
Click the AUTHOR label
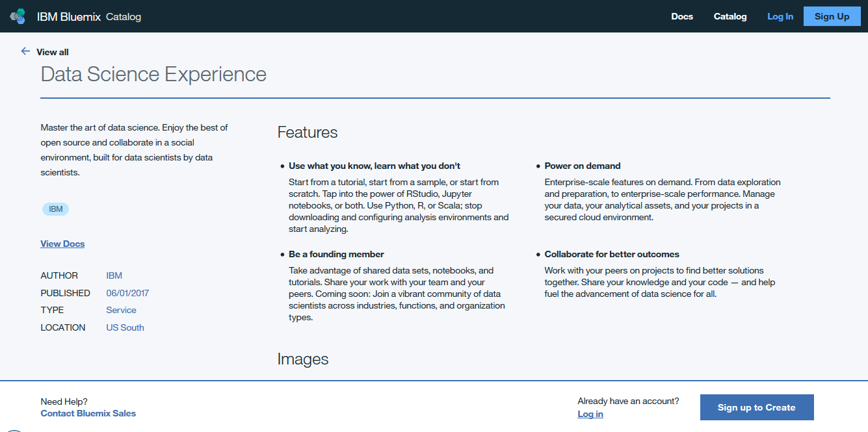[59, 275]
